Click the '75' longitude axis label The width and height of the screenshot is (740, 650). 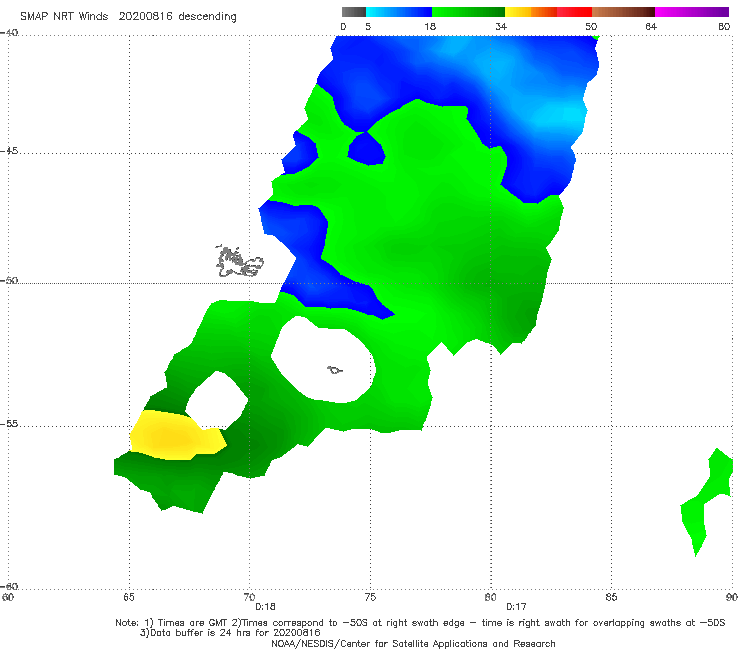(370, 597)
